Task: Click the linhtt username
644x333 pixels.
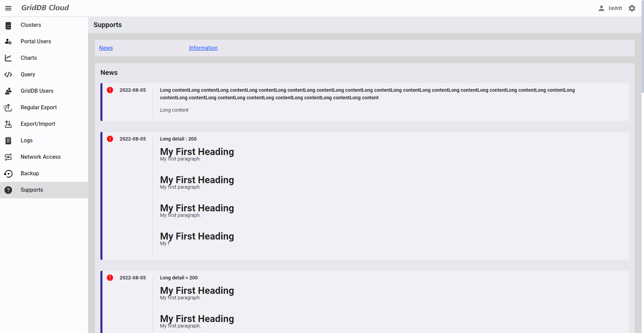Action: [615, 8]
